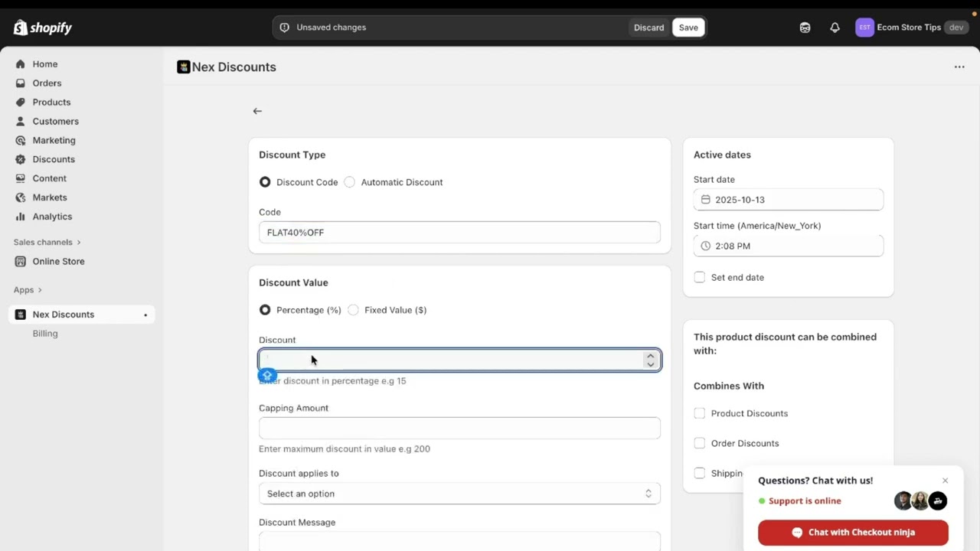Click the Marketing target icon
Screen dimensions: 980x551
21,141
